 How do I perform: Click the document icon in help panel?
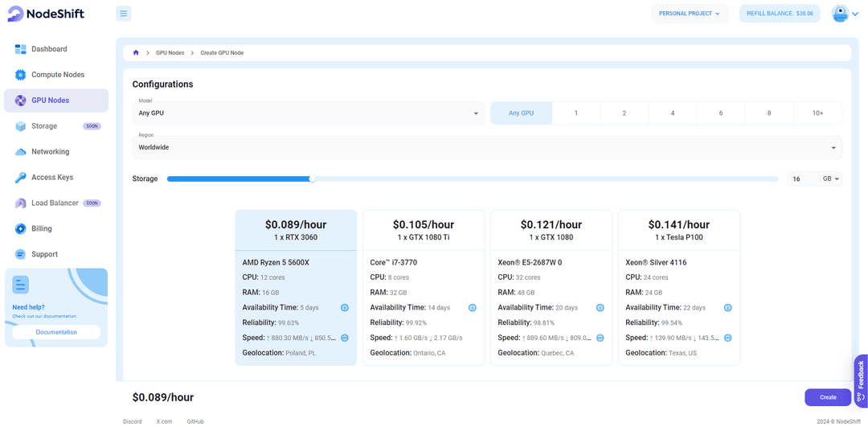click(x=20, y=285)
